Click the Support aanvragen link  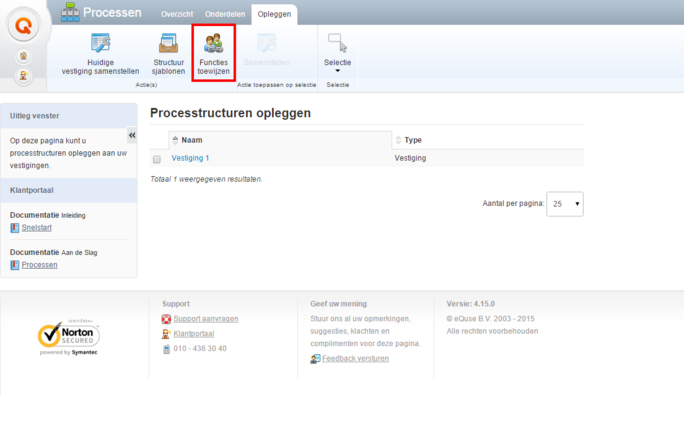pos(205,319)
